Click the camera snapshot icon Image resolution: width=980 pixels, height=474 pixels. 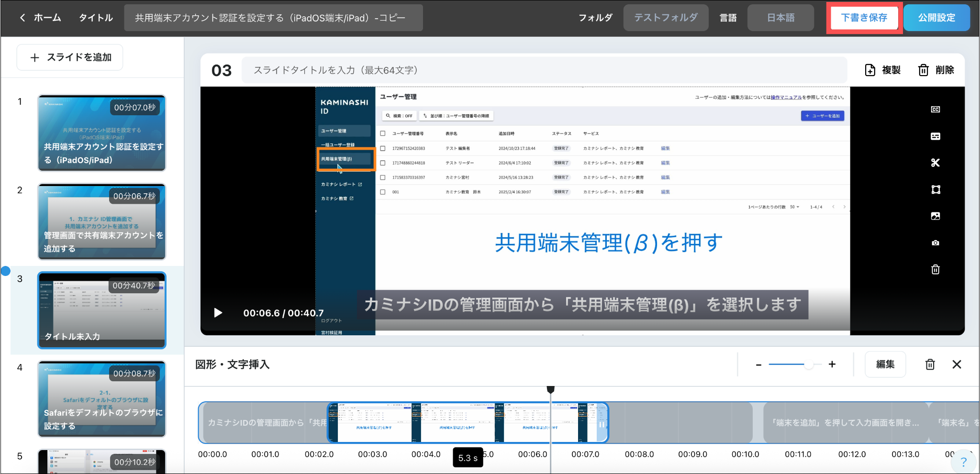click(935, 243)
